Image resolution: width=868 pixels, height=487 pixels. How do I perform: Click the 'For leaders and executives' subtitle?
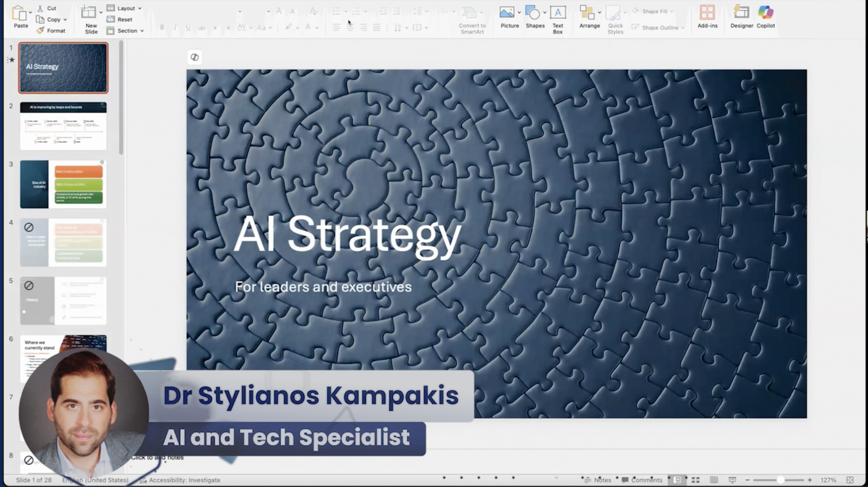[x=323, y=287]
